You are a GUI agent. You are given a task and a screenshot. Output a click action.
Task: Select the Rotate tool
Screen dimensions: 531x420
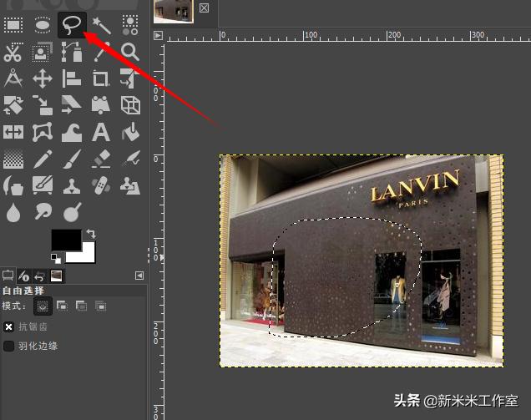pos(13,105)
